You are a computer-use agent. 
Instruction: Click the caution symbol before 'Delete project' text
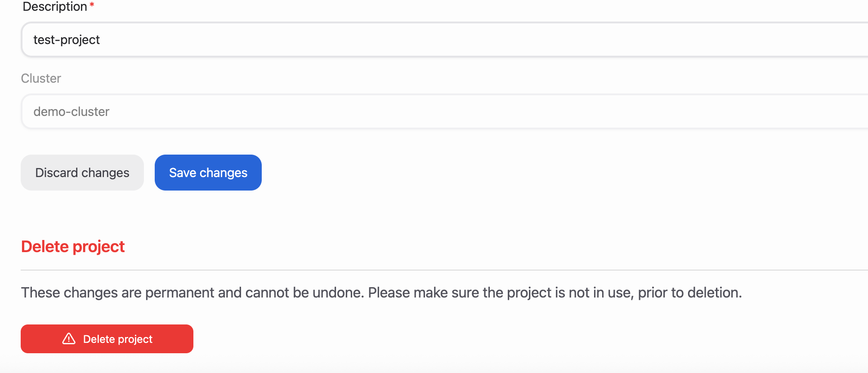[68, 339]
